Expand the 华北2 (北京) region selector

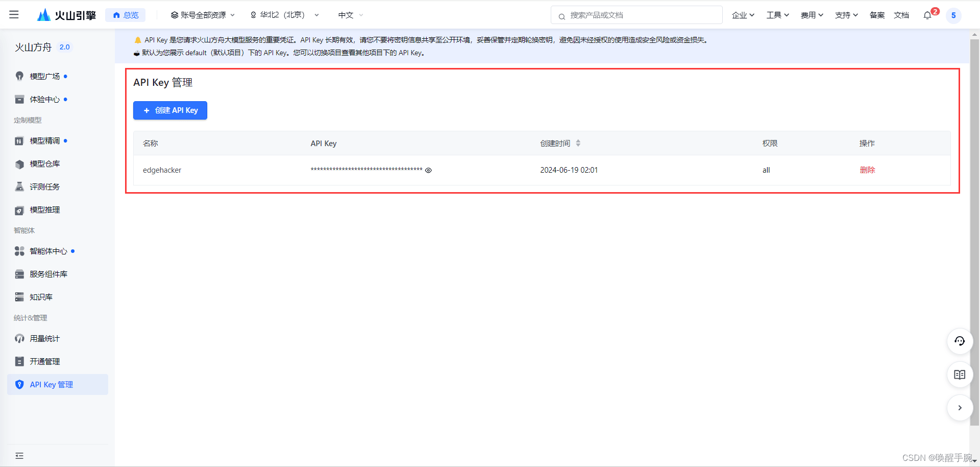point(284,15)
